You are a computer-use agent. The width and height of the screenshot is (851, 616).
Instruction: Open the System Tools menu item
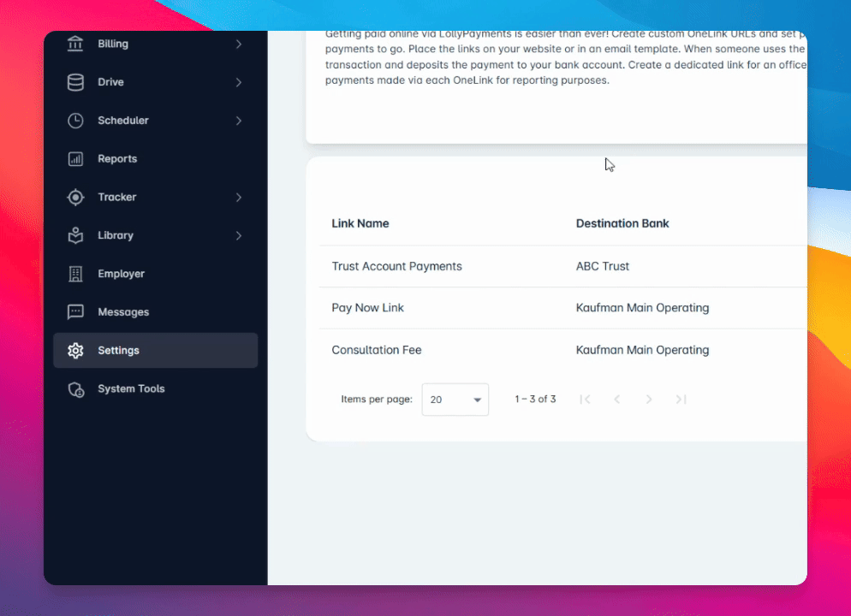point(155,388)
